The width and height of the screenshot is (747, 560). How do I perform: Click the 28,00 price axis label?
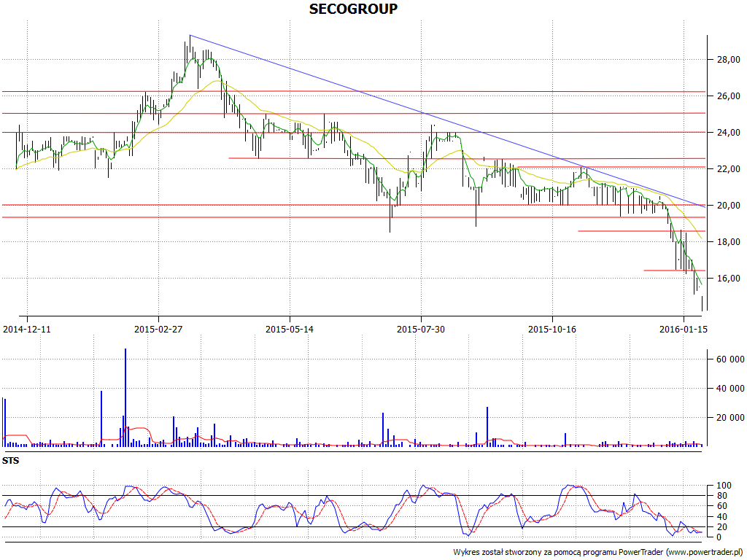[729, 60]
